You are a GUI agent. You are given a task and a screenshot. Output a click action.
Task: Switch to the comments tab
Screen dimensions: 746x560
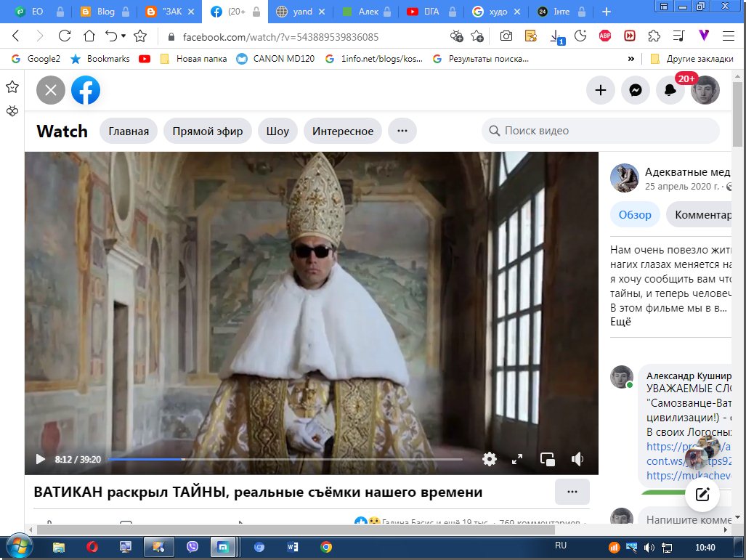pos(699,214)
